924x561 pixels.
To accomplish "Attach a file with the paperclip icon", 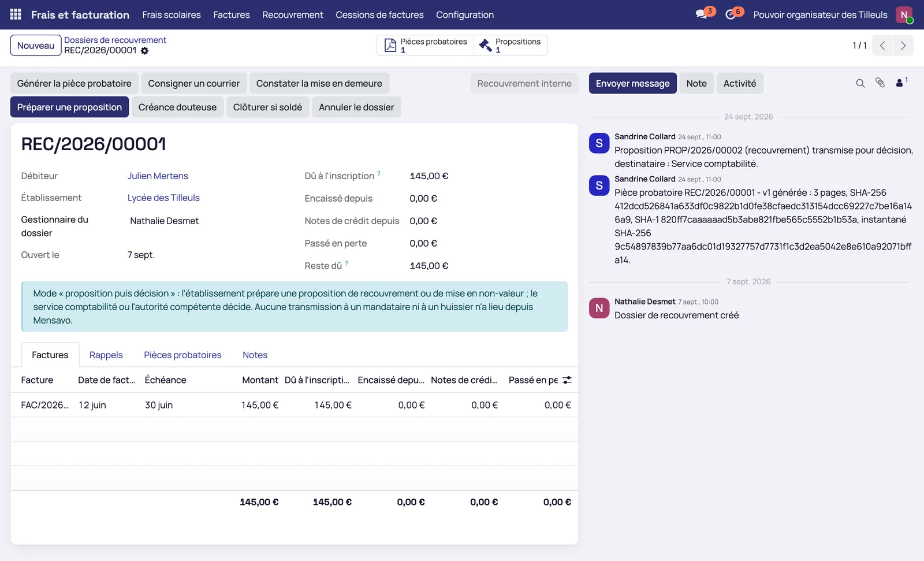I will [x=880, y=83].
